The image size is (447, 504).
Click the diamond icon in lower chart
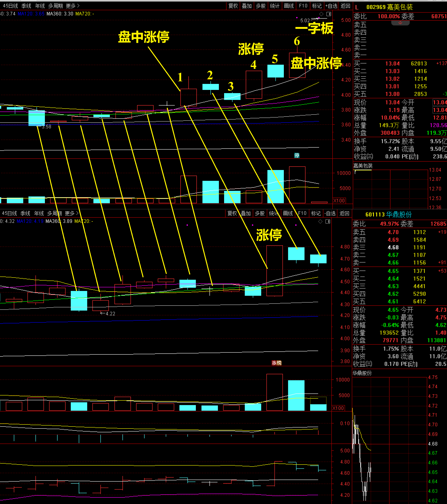click(320, 221)
